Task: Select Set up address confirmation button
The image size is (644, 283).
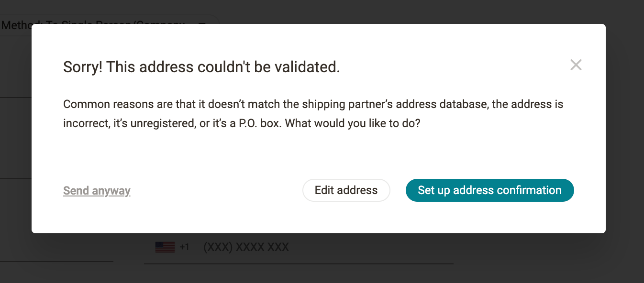Action: click(x=489, y=190)
